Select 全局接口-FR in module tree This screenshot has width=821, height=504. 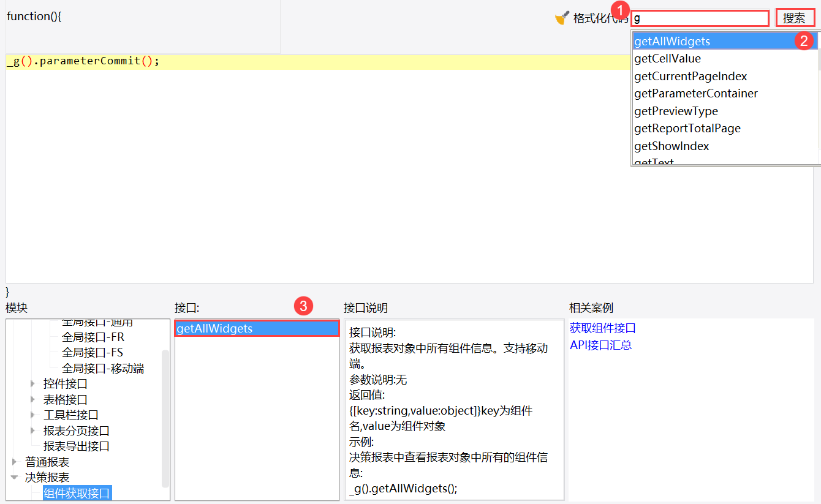coord(93,337)
